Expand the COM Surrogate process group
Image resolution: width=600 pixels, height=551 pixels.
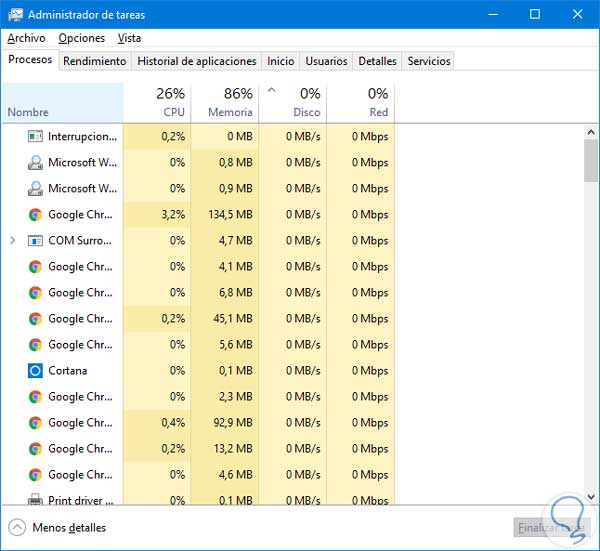click(12, 241)
